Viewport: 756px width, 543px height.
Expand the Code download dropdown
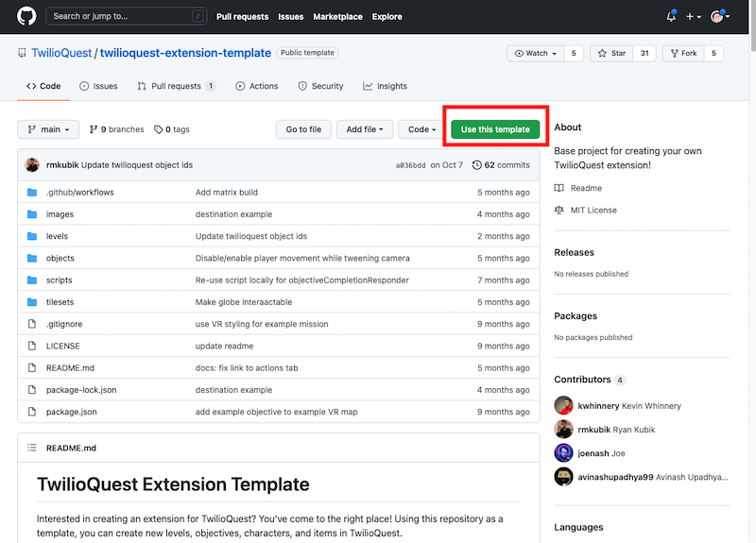pos(420,129)
